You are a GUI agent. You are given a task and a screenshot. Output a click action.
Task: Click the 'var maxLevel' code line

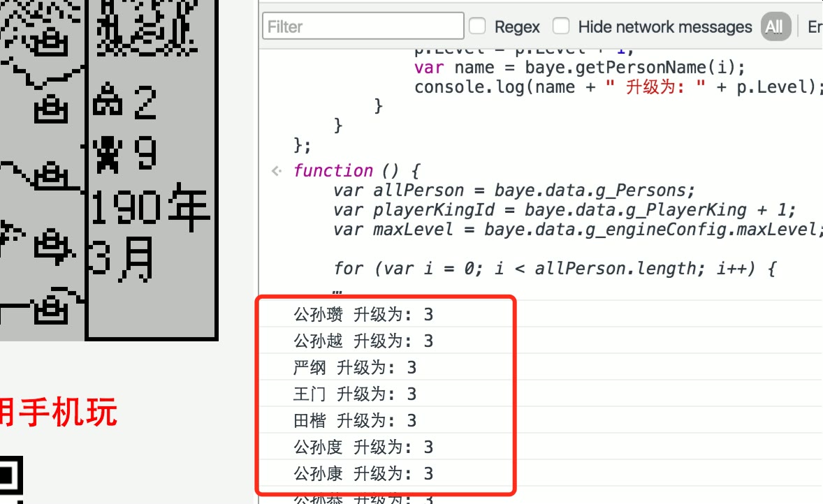click(x=577, y=229)
